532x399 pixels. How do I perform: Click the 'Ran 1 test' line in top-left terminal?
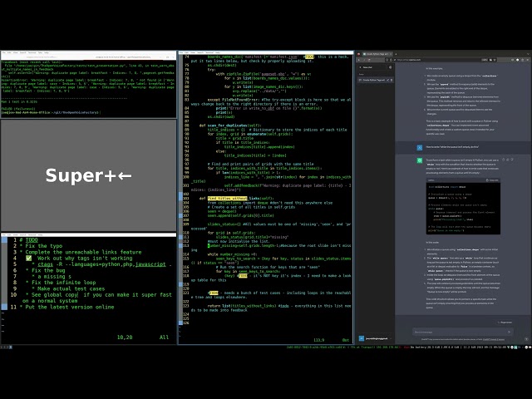(19, 101)
